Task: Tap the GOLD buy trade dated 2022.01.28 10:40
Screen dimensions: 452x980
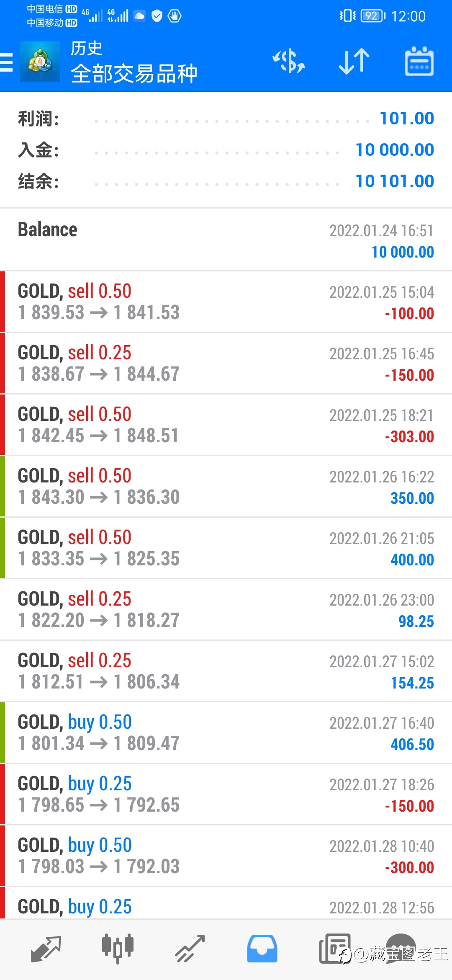Action: tap(226, 856)
